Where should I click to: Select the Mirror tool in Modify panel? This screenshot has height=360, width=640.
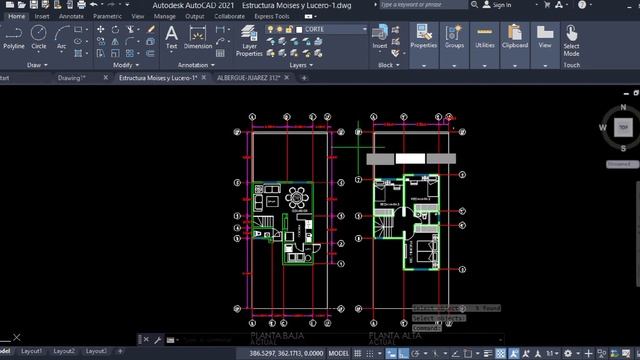click(116, 41)
